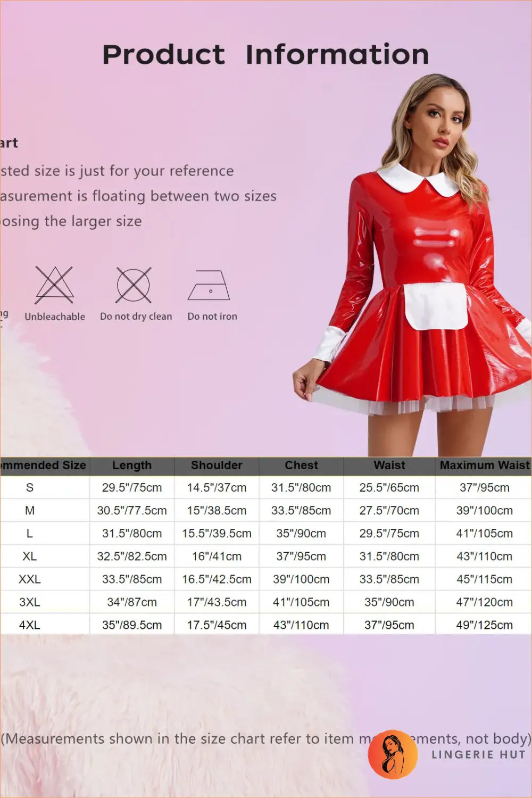
Task: Click the 'Shoulder' column header
Action: click(217, 465)
